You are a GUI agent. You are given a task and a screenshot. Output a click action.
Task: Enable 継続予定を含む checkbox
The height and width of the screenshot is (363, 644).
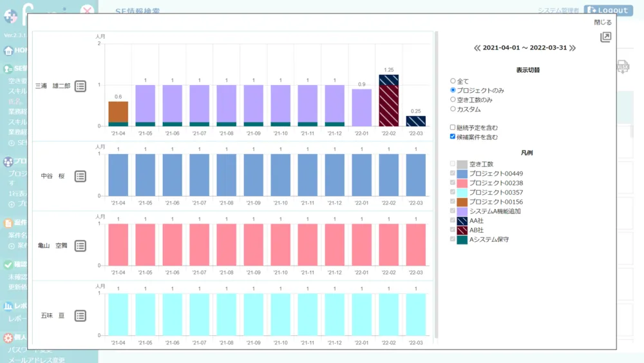(453, 128)
